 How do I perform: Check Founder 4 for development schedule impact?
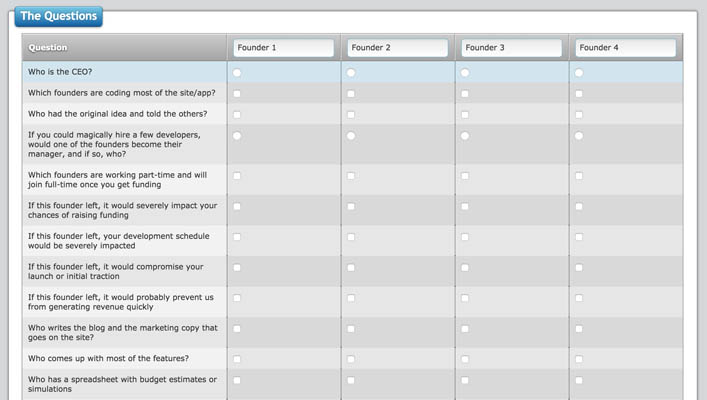579,237
